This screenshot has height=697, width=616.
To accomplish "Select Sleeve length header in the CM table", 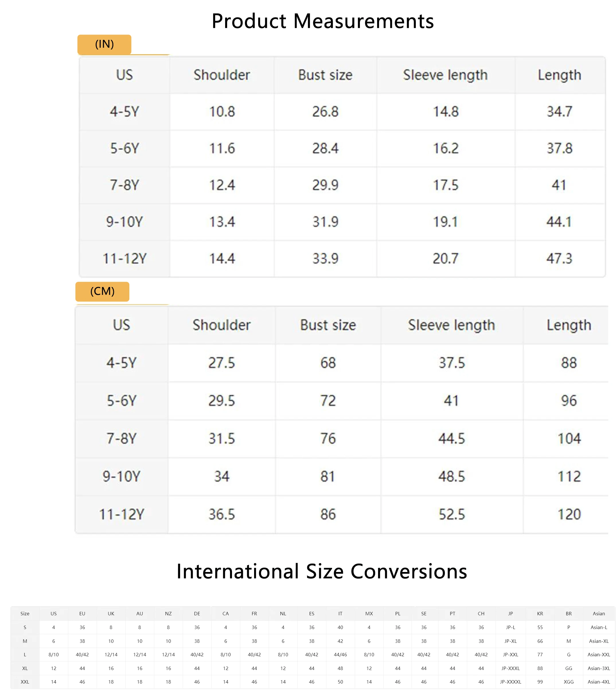I will click(451, 325).
